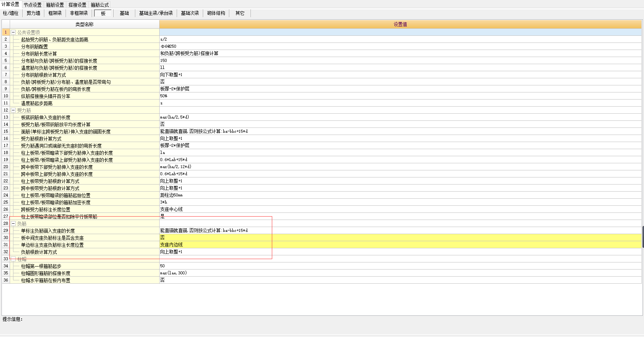Select row 温度筋与负筋(跨板受力筋)的搭接长度
Viewport: 644px width, 337px height.
[85, 68]
